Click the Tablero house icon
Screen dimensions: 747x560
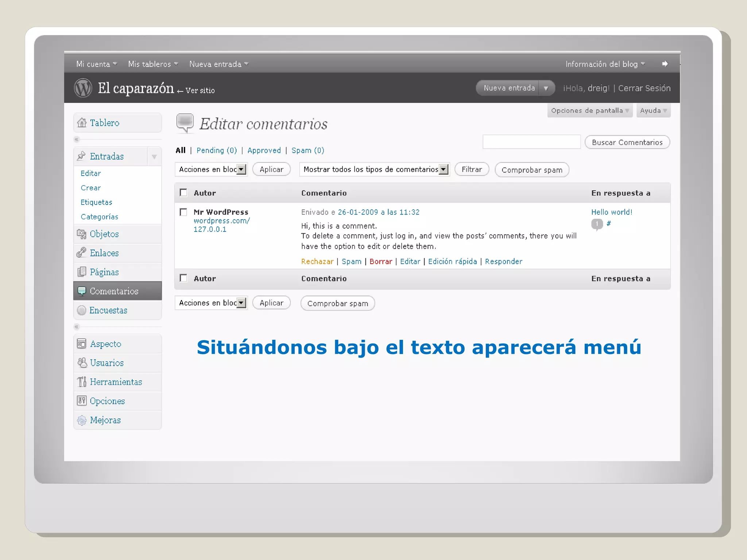tap(82, 123)
